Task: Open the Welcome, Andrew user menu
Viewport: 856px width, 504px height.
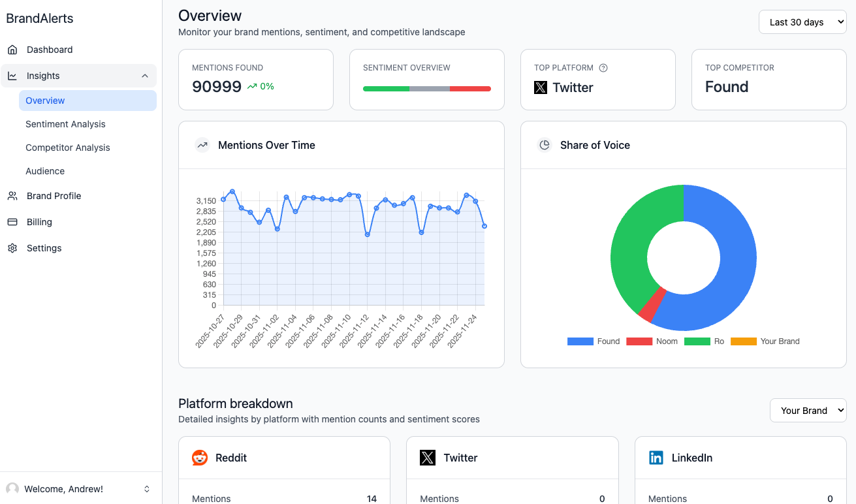Action: (x=78, y=489)
